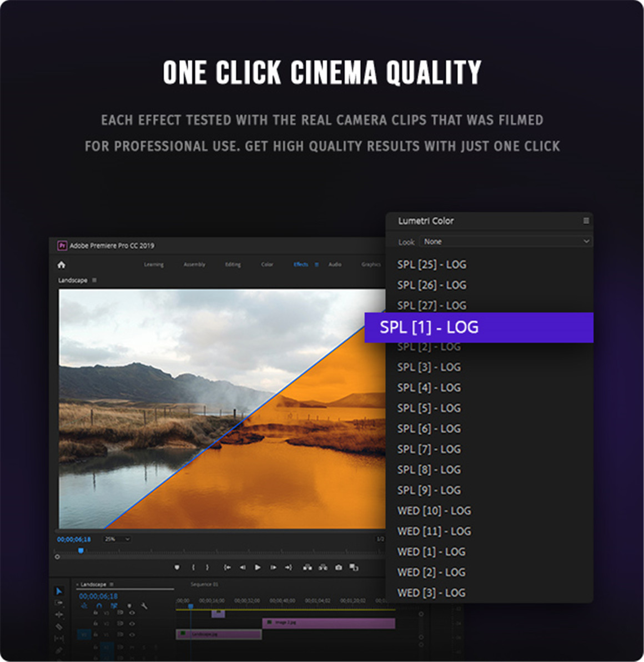The height and width of the screenshot is (662, 644).
Task: Open the Lumetri Color panel menu
Action: 586,221
